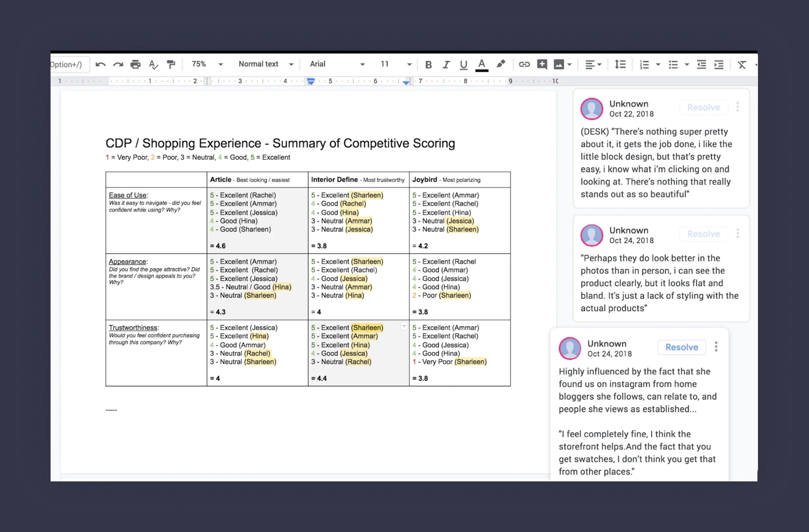This screenshot has height=532, width=809.
Task: Toggle italic formatting
Action: tap(446, 65)
